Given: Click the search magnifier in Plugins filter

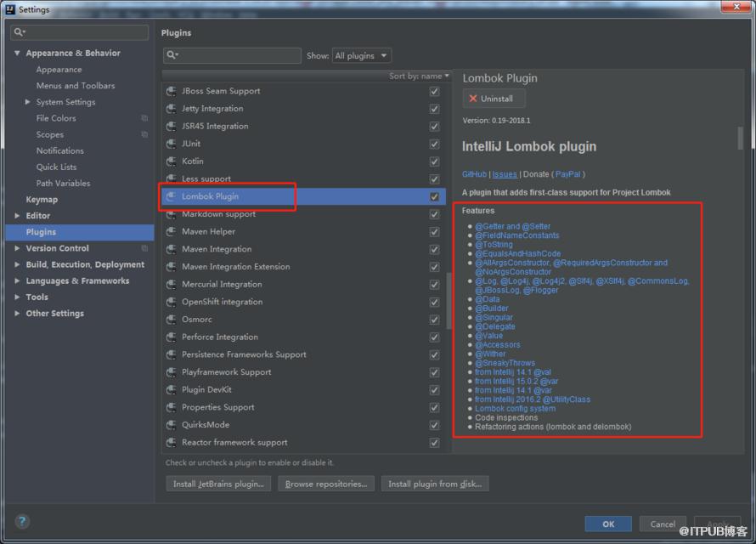Looking at the screenshot, I should click(x=172, y=55).
